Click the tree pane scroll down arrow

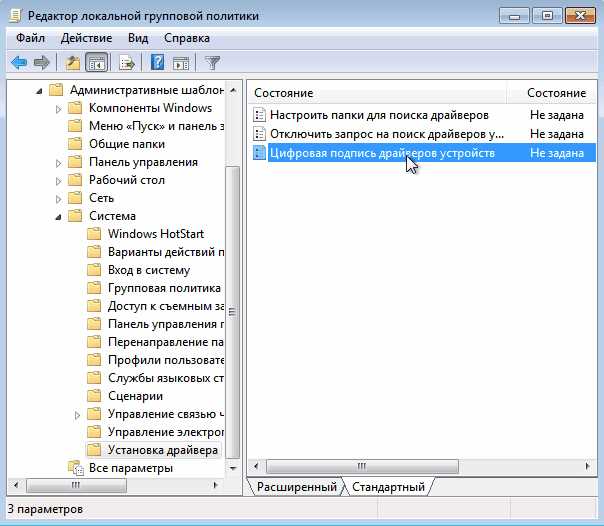tap(233, 468)
